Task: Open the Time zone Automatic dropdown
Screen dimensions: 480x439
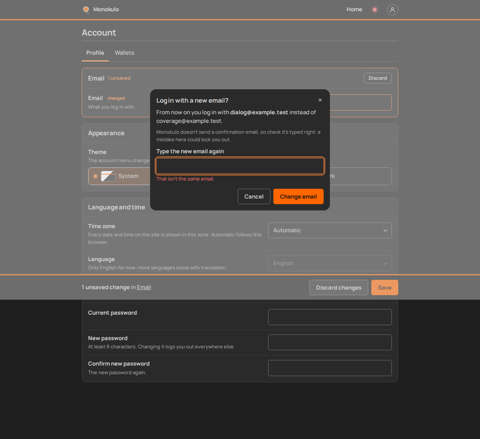Action: coord(330,230)
